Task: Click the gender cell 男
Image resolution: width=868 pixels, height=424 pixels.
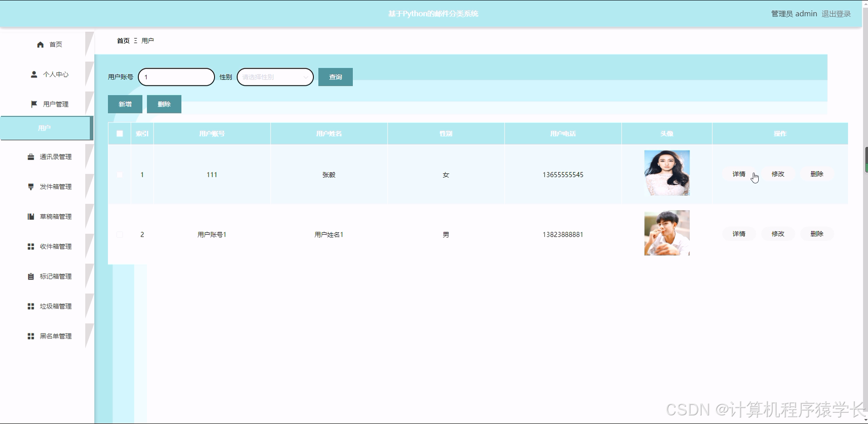Action: pyautogui.click(x=446, y=235)
